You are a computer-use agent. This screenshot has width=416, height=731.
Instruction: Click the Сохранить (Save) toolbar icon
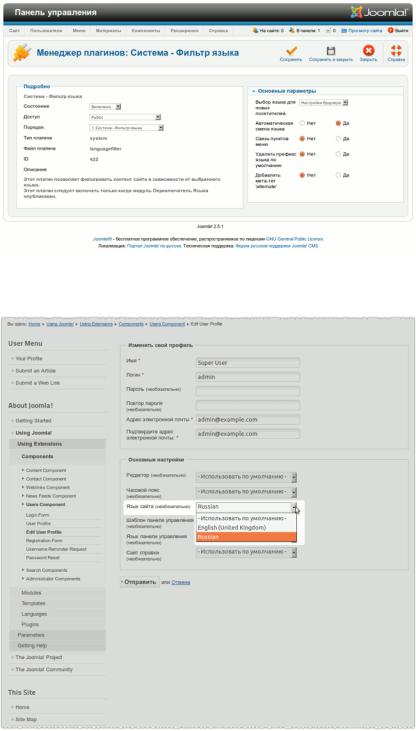click(291, 51)
